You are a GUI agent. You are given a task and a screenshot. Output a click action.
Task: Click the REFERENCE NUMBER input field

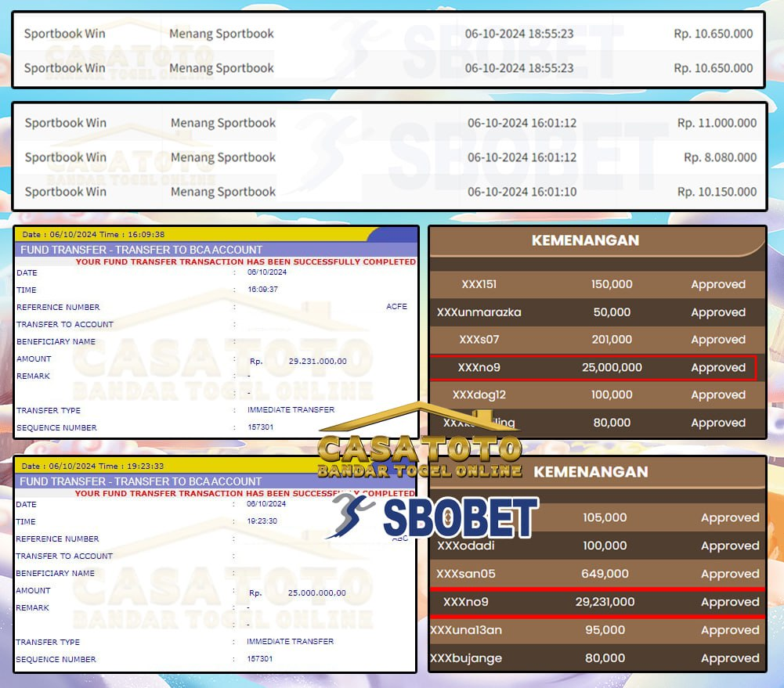point(313,307)
